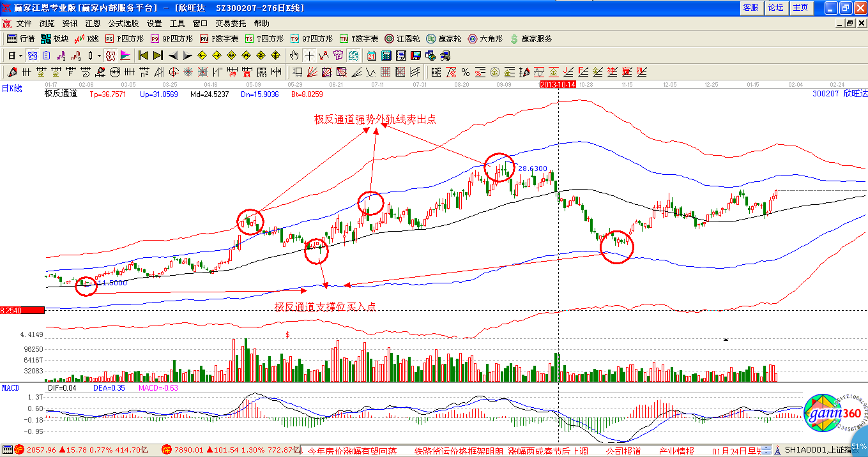
Task: Expand the candlestick style dropdown arrow
Action: (x=99, y=56)
